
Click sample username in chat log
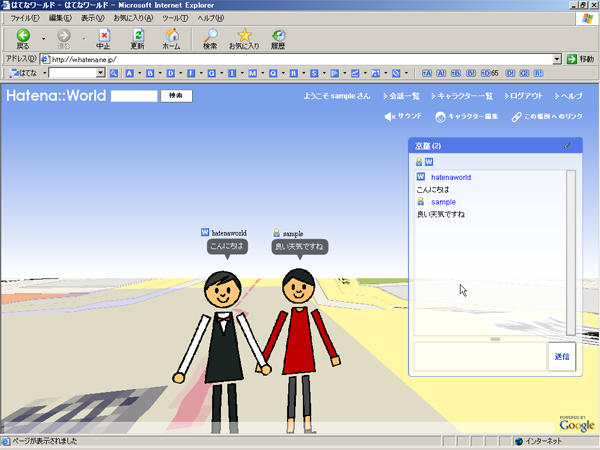(x=443, y=202)
